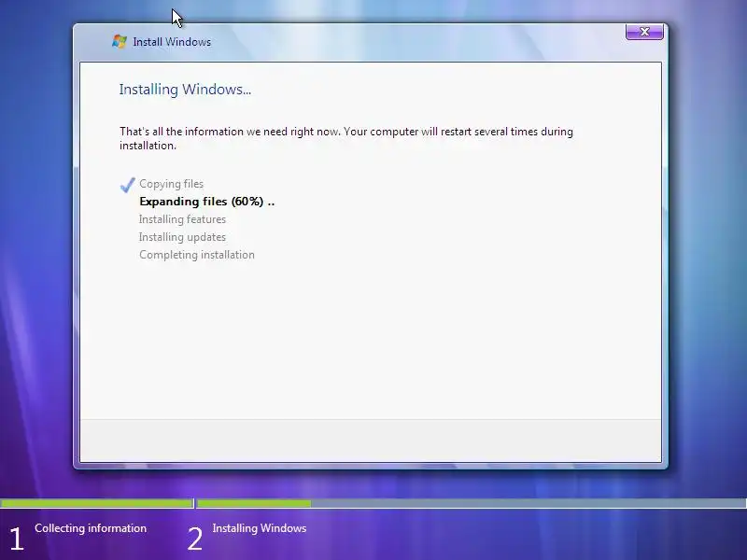
Task: Click the 'That's all the information' paragraph
Action: coord(346,138)
